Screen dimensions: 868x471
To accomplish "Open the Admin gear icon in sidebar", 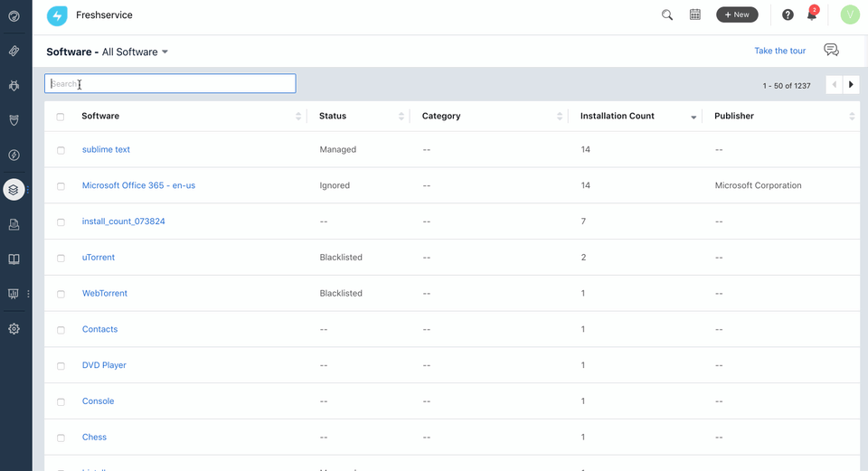I will [14, 329].
